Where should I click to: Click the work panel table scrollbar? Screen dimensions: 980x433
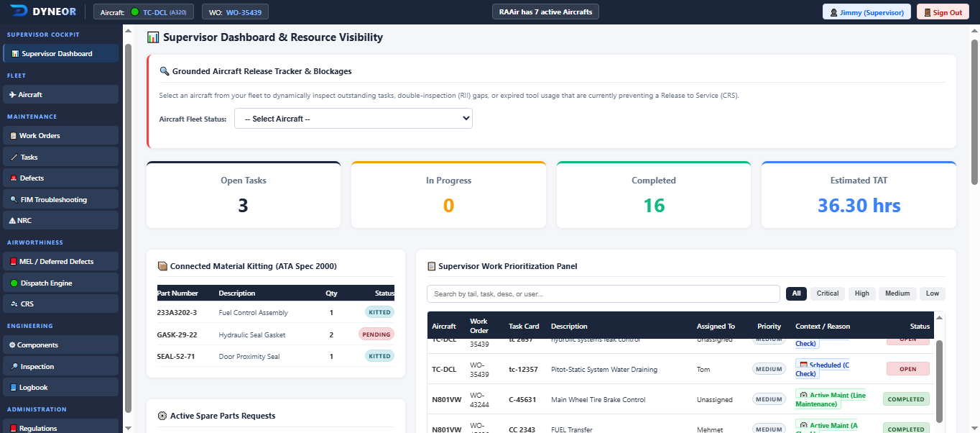[939, 380]
